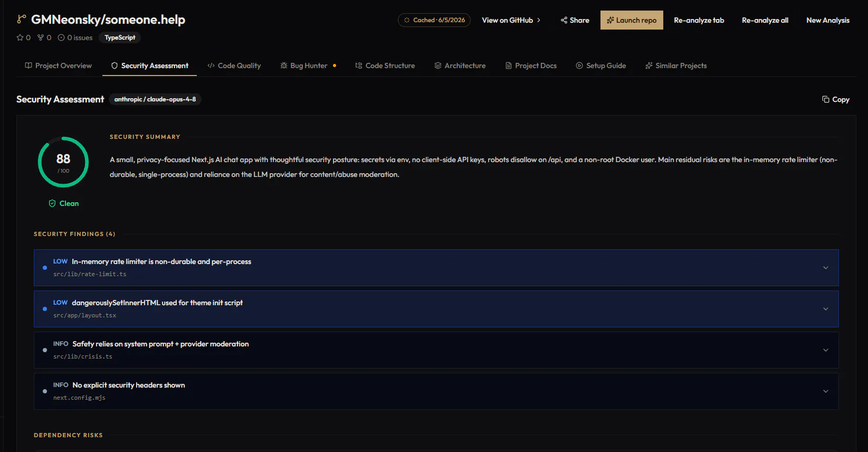This screenshot has height=452, width=868.
Task: Click the code brackets icon on Code Quality
Action: coord(211,65)
